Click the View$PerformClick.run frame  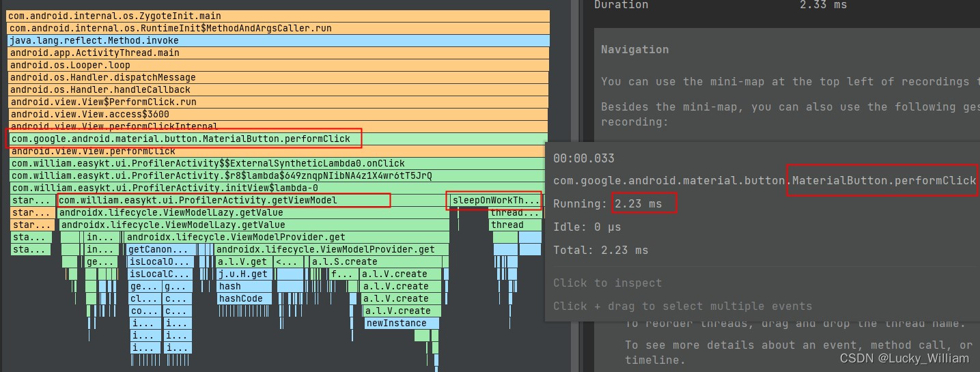(x=278, y=102)
